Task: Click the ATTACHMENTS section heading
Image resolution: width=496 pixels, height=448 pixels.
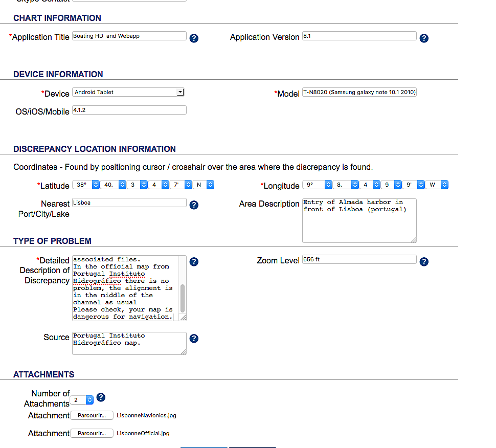Action: coord(43,374)
